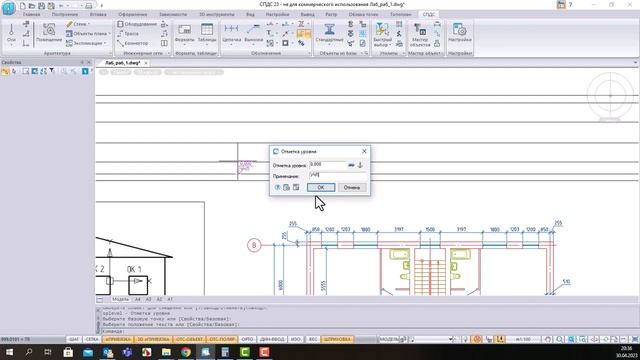The image size is (640, 360).
Task: Open the Настройки settings ribbon button
Action: tap(460, 33)
